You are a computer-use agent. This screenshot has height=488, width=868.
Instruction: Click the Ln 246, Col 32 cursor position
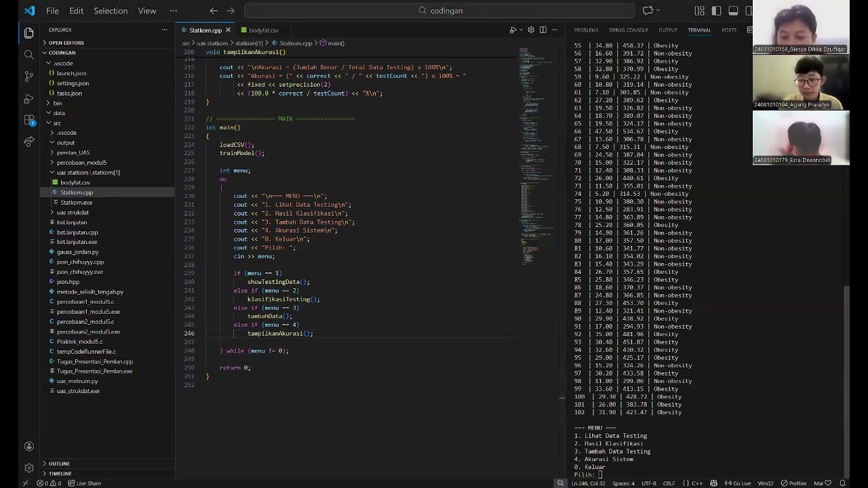pos(588,483)
